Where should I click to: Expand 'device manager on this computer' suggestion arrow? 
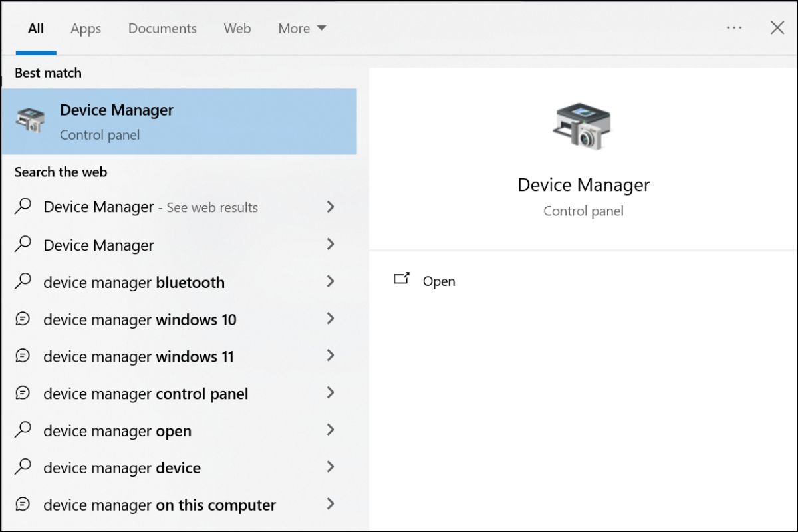[331, 505]
